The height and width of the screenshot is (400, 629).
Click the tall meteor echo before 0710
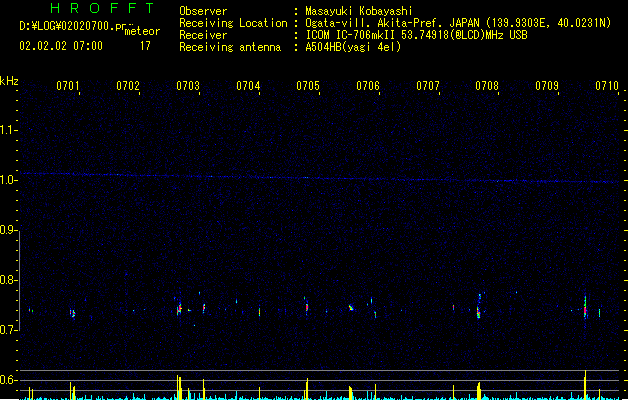tap(585, 307)
